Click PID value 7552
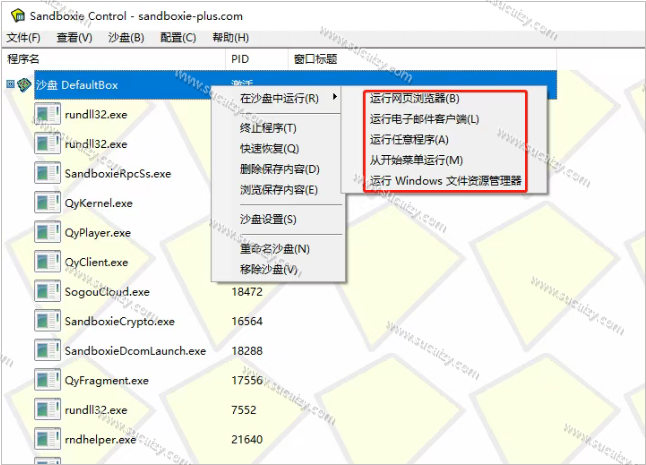Image resolution: width=646 pixels, height=465 pixels. (243, 410)
